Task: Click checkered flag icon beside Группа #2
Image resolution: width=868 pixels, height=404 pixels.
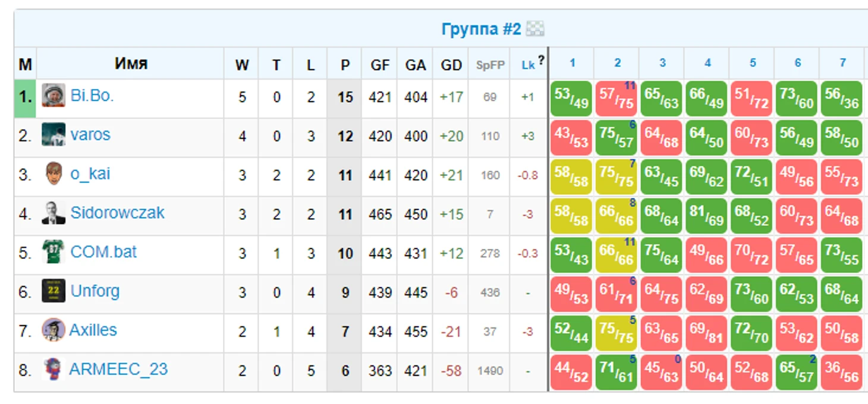Action: point(535,29)
